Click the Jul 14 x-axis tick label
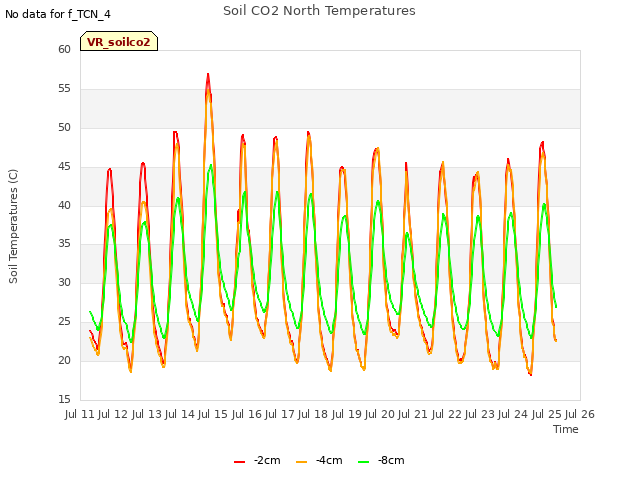The width and height of the screenshot is (640, 480). 180,414
